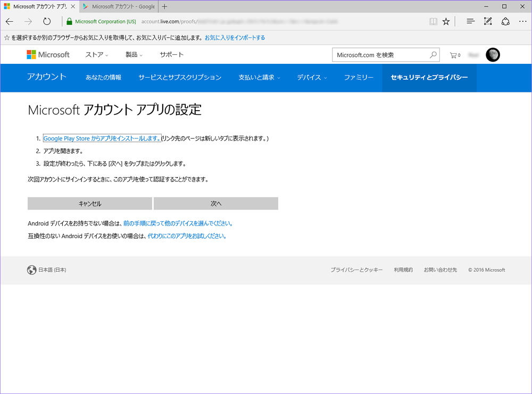Screen dimensions: 532x394
Task: Open サービスとサブスクリプション section
Action: point(180,77)
